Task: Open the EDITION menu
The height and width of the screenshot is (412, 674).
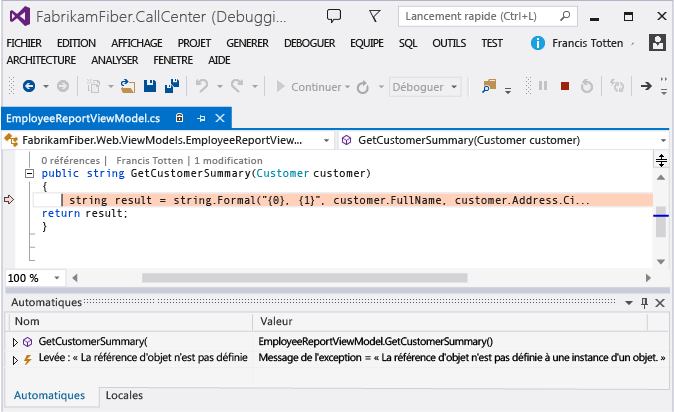Action: tap(77, 43)
